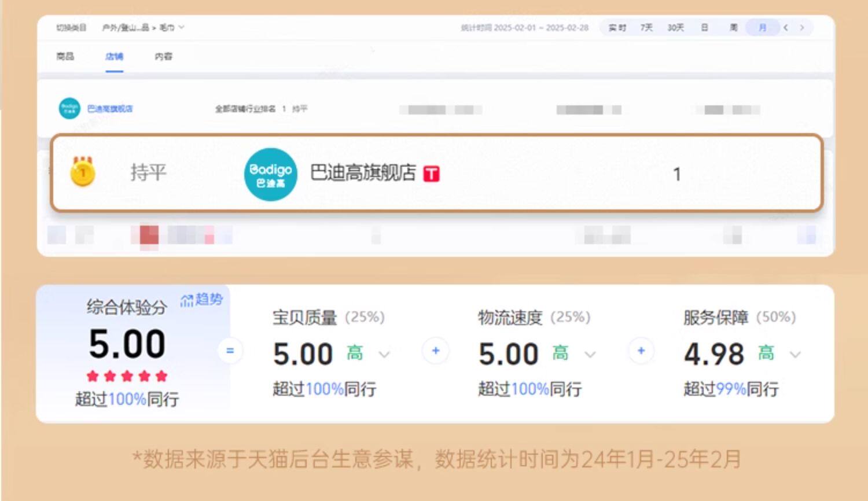The height and width of the screenshot is (501, 868).
Task: Switch to the 店铺 tab
Action: click(x=114, y=56)
